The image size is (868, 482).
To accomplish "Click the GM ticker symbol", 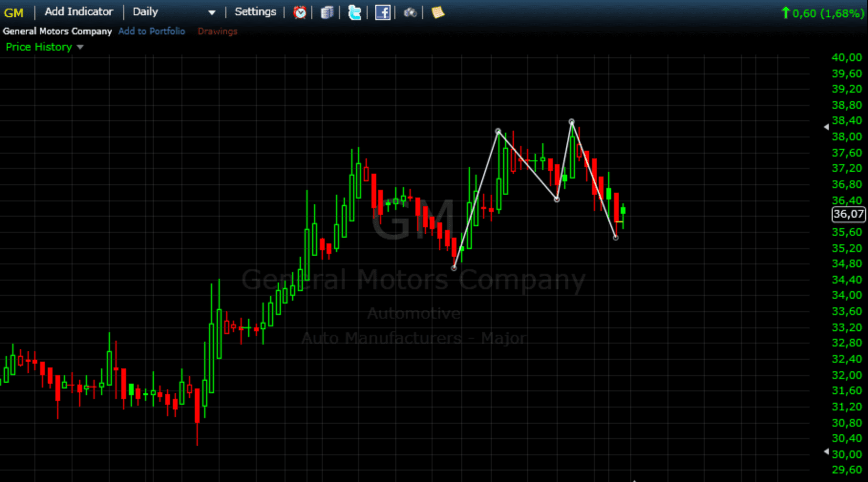I will point(13,13).
